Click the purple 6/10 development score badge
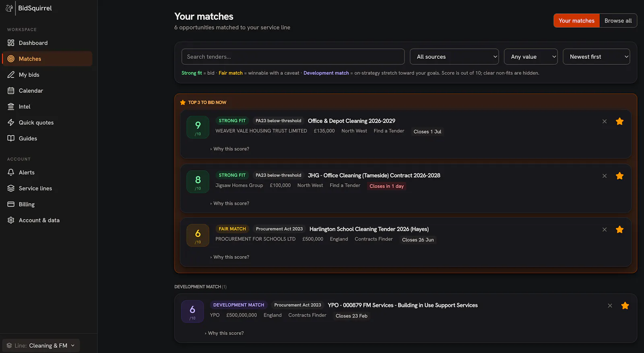The width and height of the screenshot is (644, 353). (192, 312)
